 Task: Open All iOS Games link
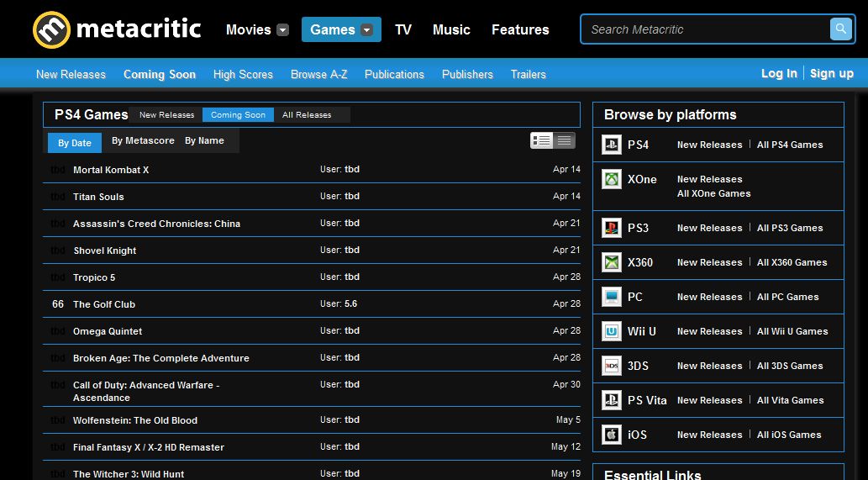tap(789, 435)
